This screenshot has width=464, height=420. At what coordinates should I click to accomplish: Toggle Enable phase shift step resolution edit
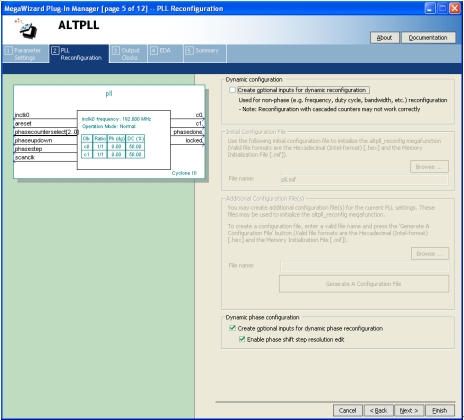pyautogui.click(x=242, y=339)
